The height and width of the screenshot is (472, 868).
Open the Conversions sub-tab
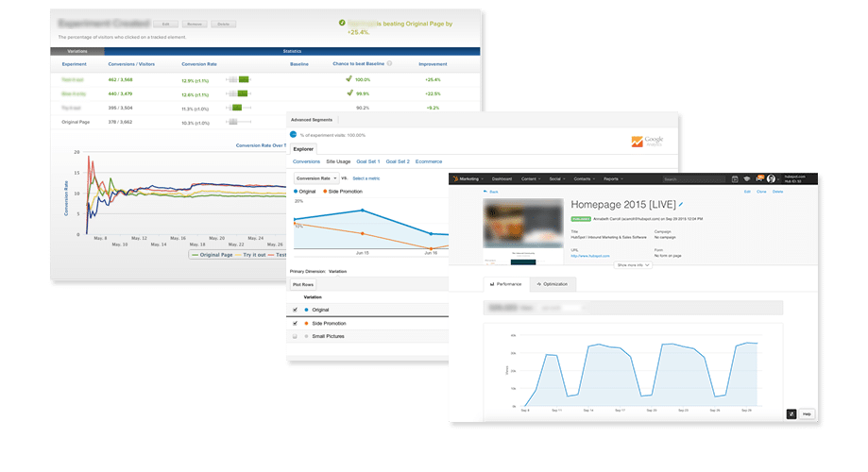coord(306,161)
